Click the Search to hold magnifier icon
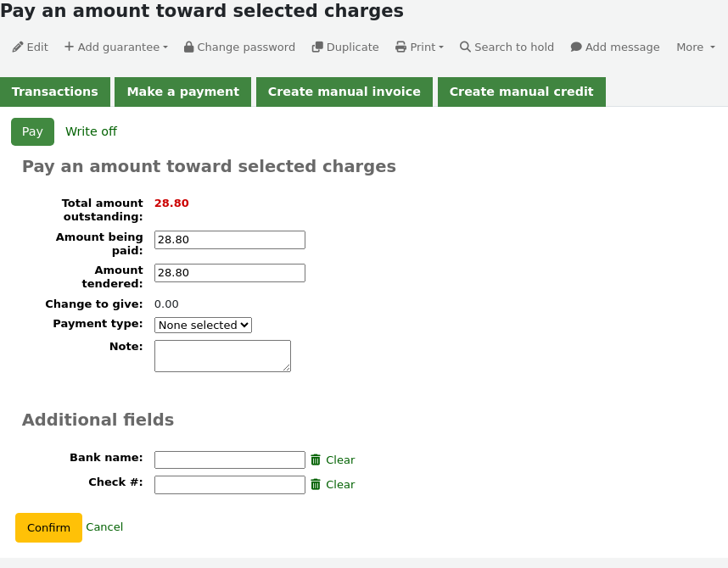Viewport: 728px width, 568px height. 465,47
